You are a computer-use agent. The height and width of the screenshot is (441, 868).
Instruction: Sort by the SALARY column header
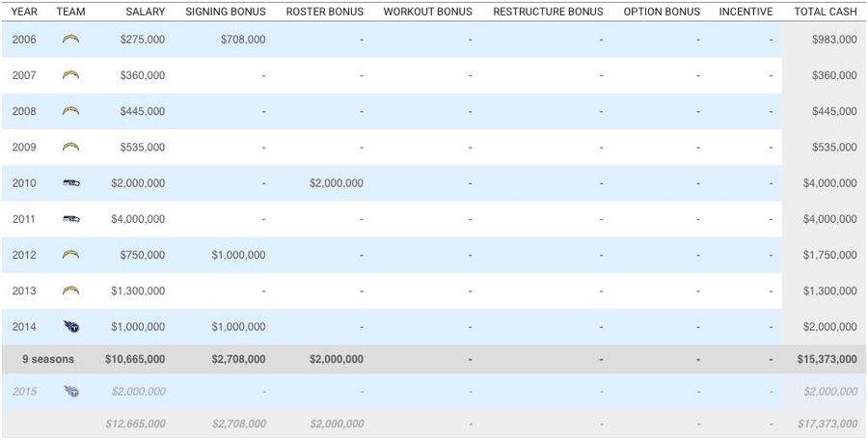[145, 11]
